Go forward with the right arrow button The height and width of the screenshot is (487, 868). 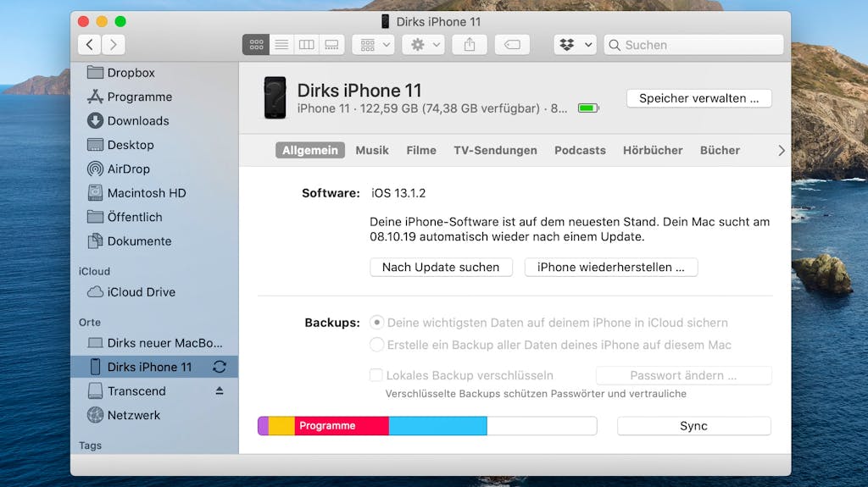pyautogui.click(x=113, y=45)
